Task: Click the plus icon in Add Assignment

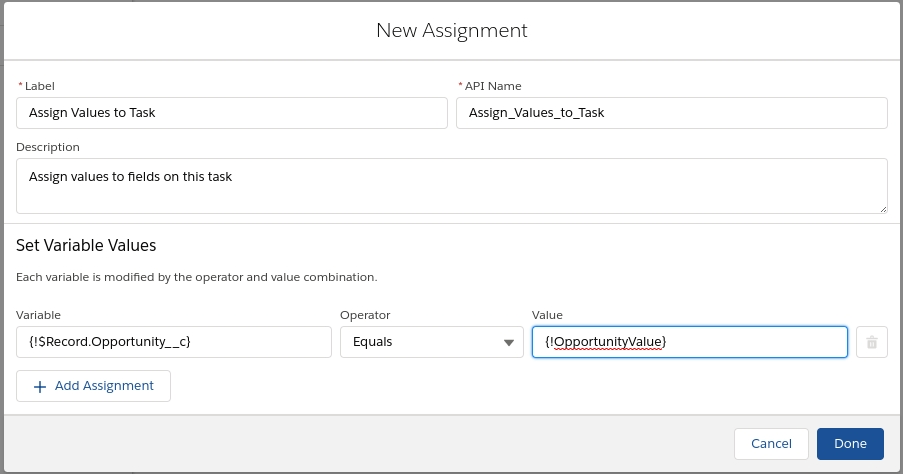Action: click(x=40, y=386)
